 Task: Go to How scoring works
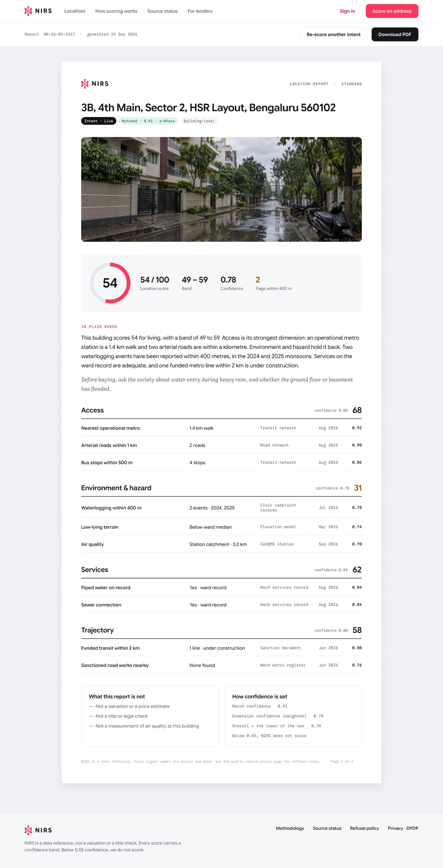click(116, 11)
